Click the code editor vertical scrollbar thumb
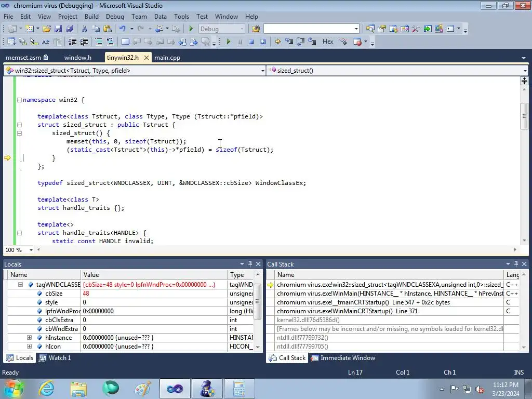Screen dimensions: 532x399 point(524,116)
